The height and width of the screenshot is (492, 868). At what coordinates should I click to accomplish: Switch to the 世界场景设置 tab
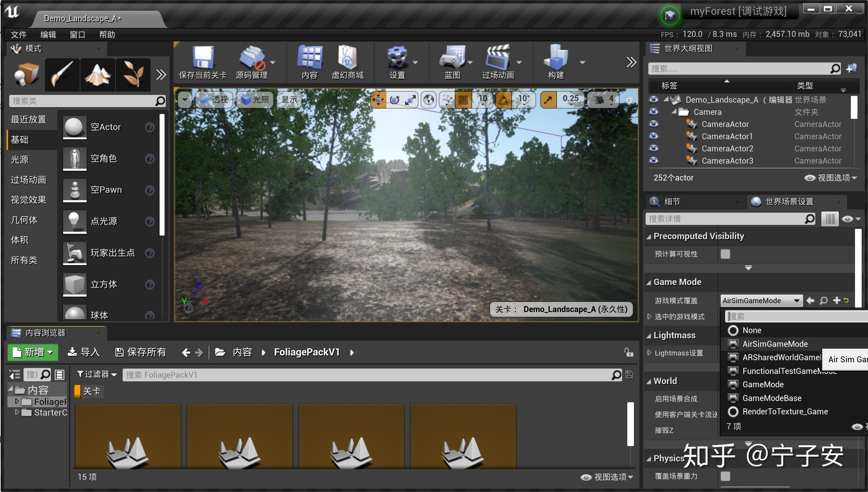[x=789, y=202]
